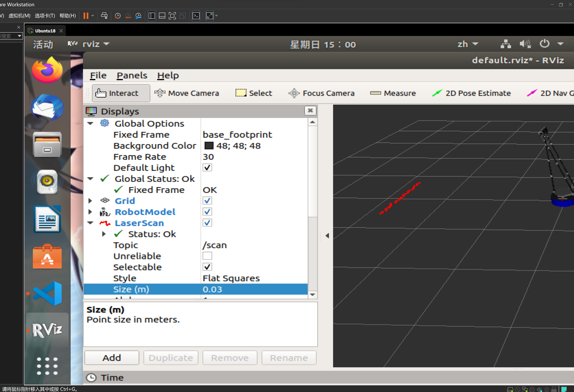
Task: Open LibreOffice Writer from the dock
Action: [47, 219]
